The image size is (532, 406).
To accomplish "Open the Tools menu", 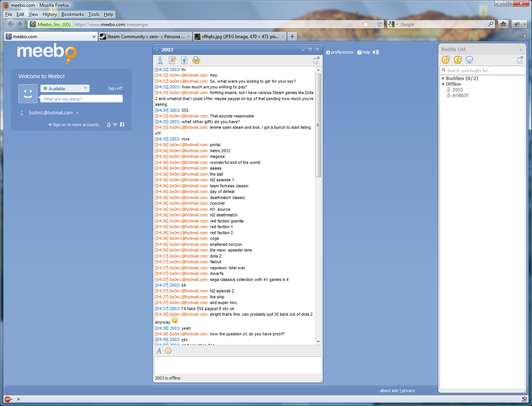I will click(x=94, y=14).
